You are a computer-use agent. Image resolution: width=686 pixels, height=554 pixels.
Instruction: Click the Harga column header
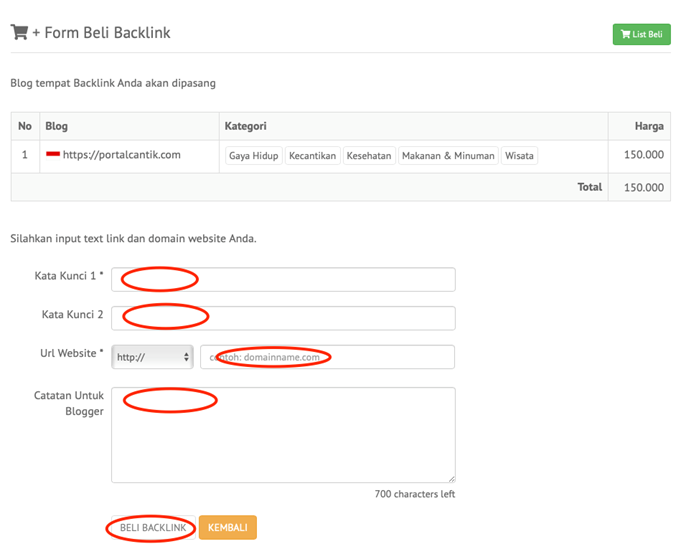click(x=649, y=127)
